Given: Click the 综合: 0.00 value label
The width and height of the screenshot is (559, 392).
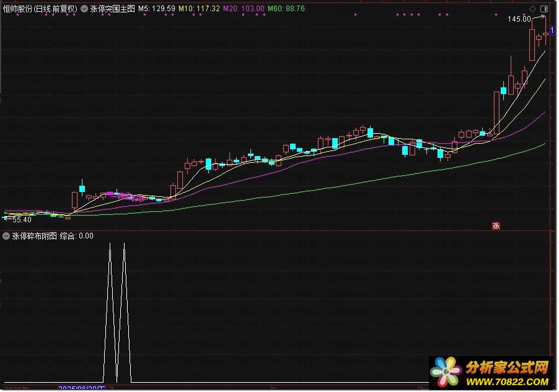Looking at the screenshot, I should [x=77, y=236].
